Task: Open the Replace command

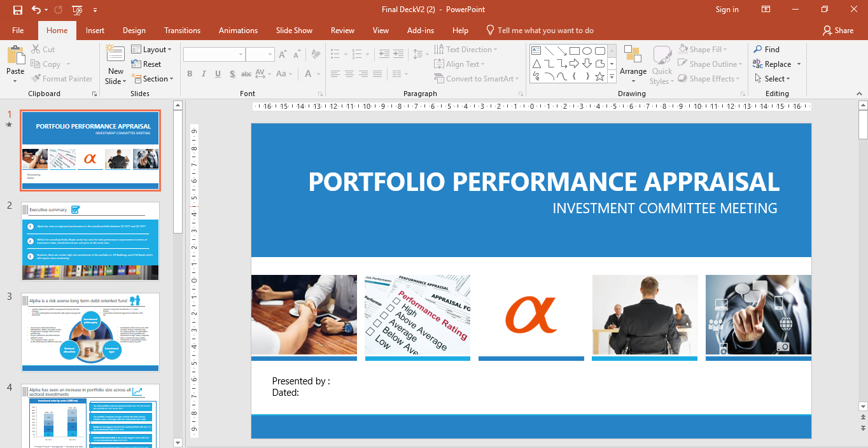Action: pyautogui.click(x=773, y=64)
